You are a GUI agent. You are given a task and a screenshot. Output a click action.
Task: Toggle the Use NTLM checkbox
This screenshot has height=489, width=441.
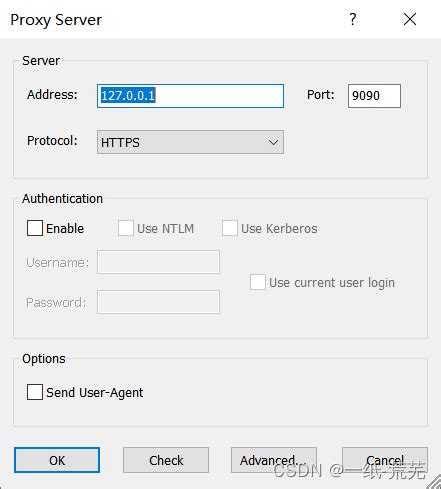coord(126,228)
